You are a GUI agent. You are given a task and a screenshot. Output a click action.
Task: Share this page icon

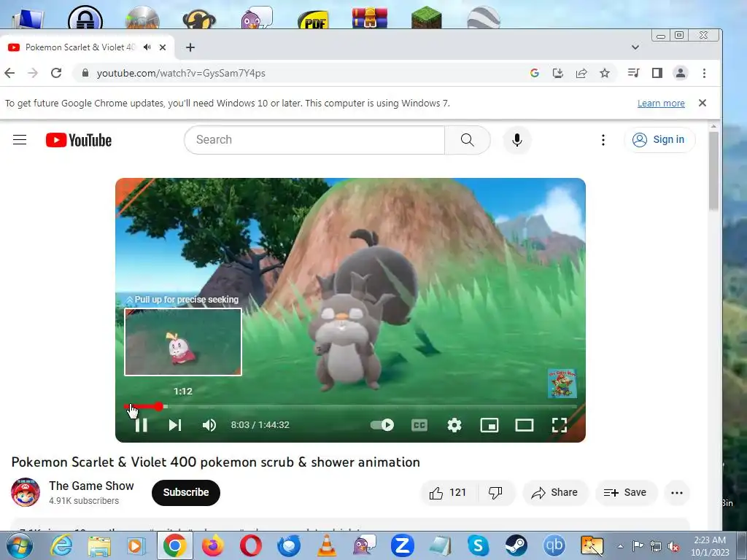[x=581, y=73]
